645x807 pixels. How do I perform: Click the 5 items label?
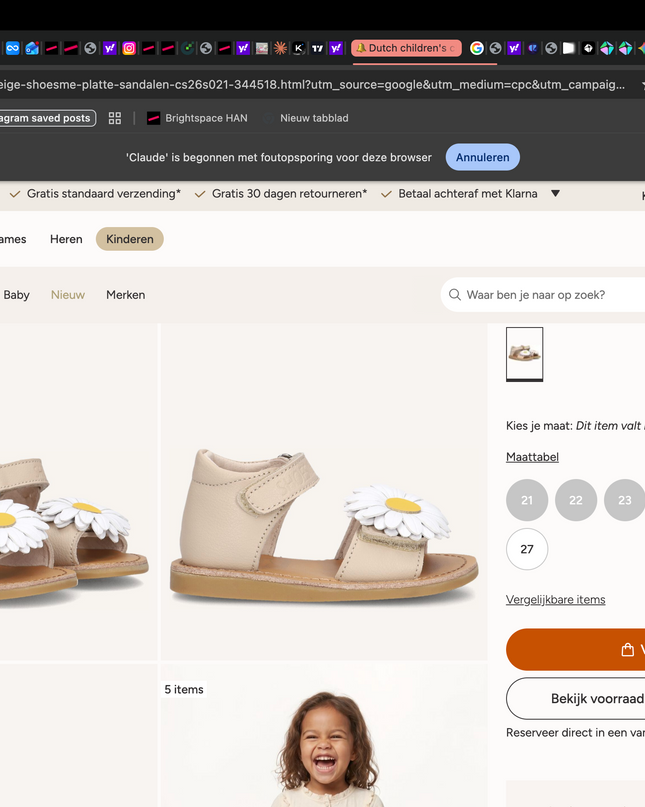(184, 690)
